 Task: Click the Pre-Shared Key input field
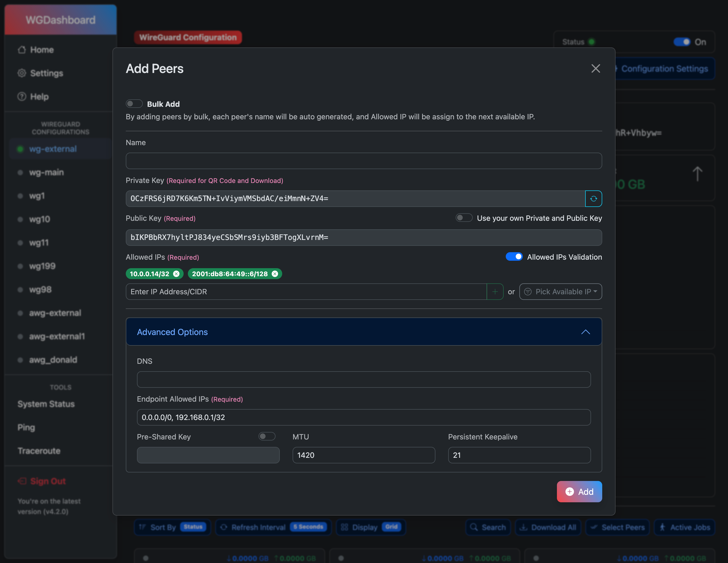pos(208,455)
